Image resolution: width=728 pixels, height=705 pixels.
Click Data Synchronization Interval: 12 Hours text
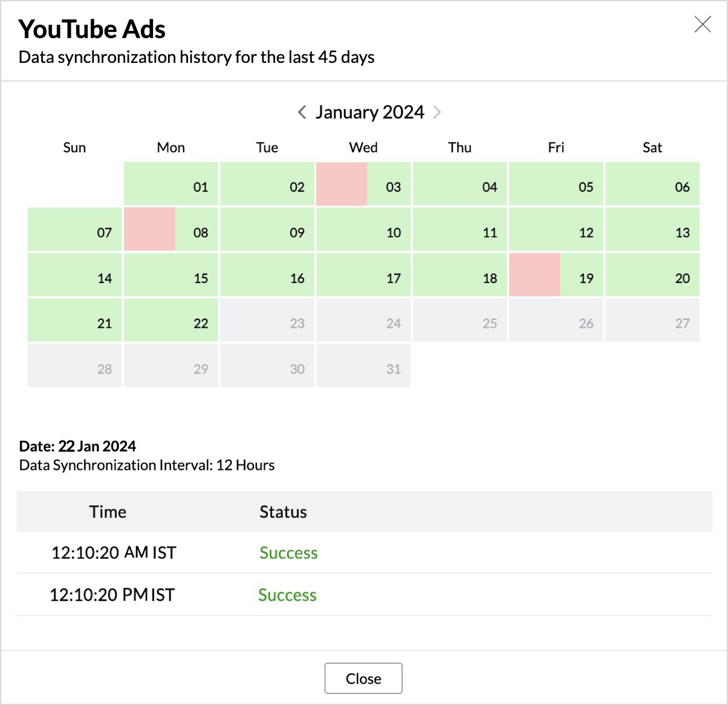(147, 465)
